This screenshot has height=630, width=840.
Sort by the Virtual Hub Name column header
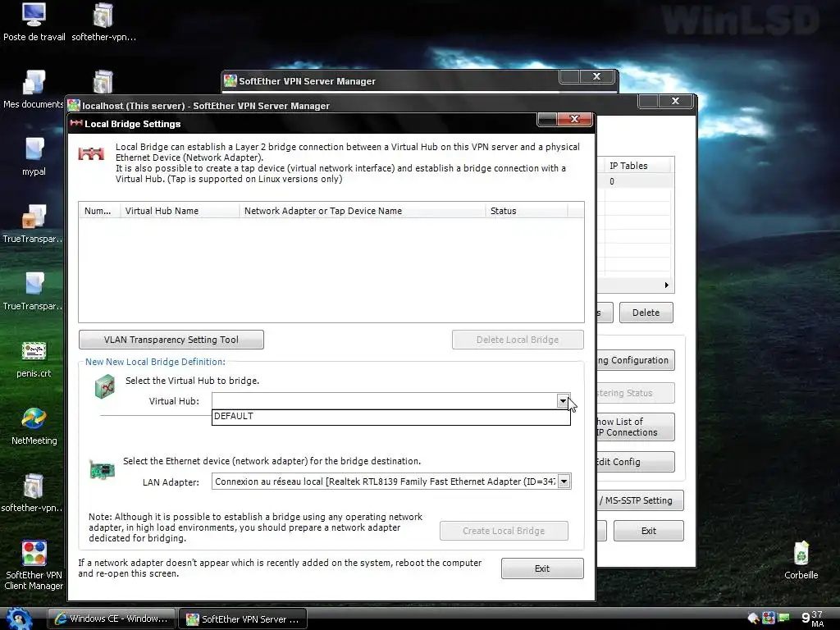click(x=180, y=211)
